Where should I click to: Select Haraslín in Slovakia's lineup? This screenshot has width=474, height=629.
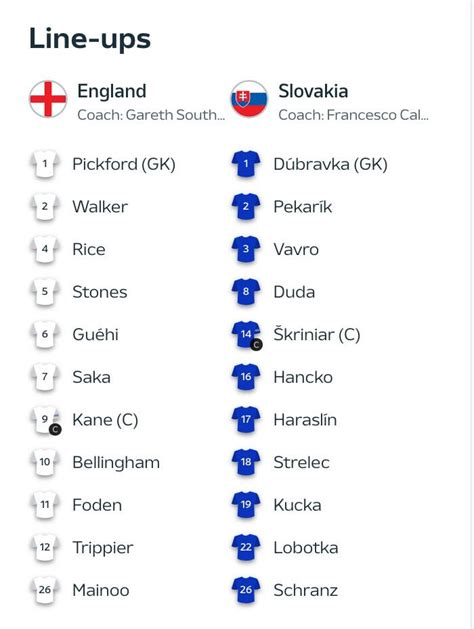tap(305, 420)
